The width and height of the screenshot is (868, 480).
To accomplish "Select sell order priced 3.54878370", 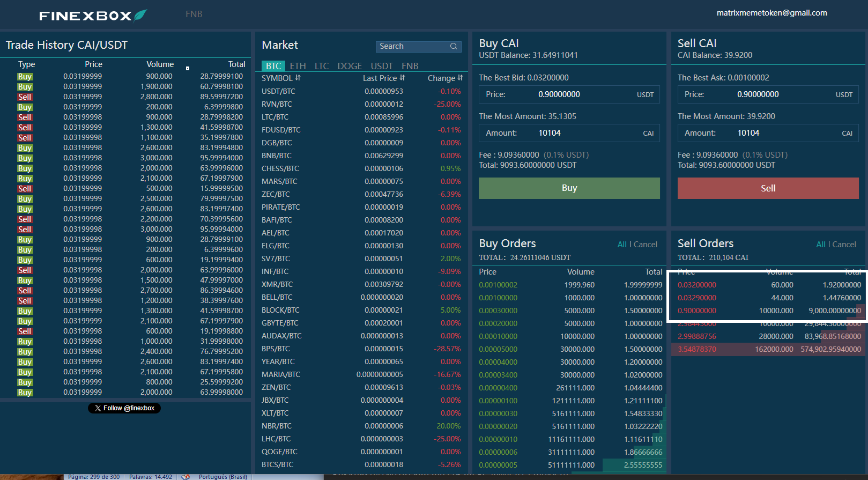I will point(769,349).
